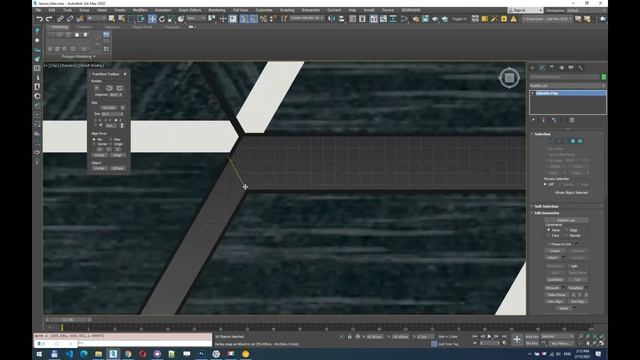
Task: Click QClone button in Transform Toolbox
Action: tap(118, 168)
